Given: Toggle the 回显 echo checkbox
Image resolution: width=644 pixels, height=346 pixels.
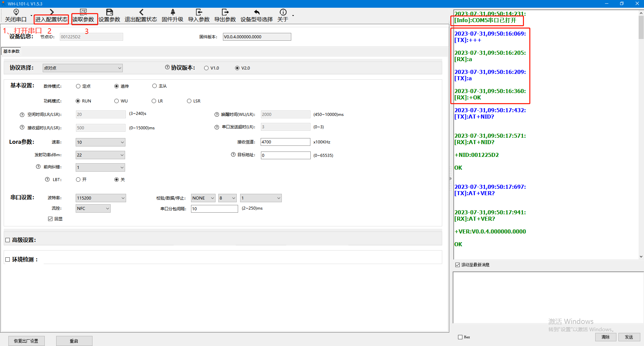Looking at the screenshot, I should [x=50, y=219].
